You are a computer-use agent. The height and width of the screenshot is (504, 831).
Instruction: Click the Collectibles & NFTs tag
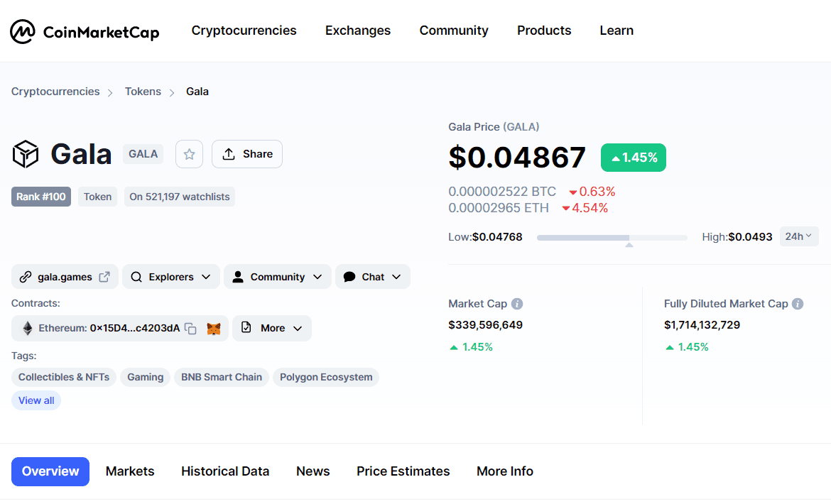click(x=64, y=377)
